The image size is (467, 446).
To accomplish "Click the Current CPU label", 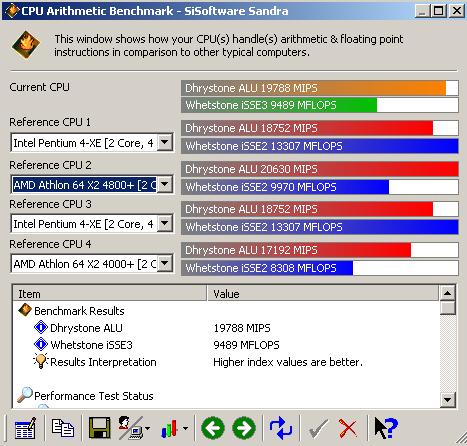I will coord(40,87).
